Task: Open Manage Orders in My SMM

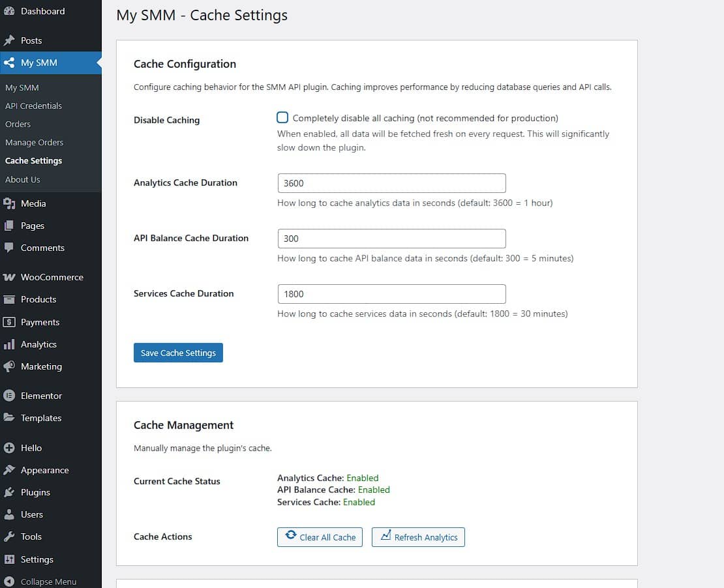Action: pyautogui.click(x=34, y=142)
